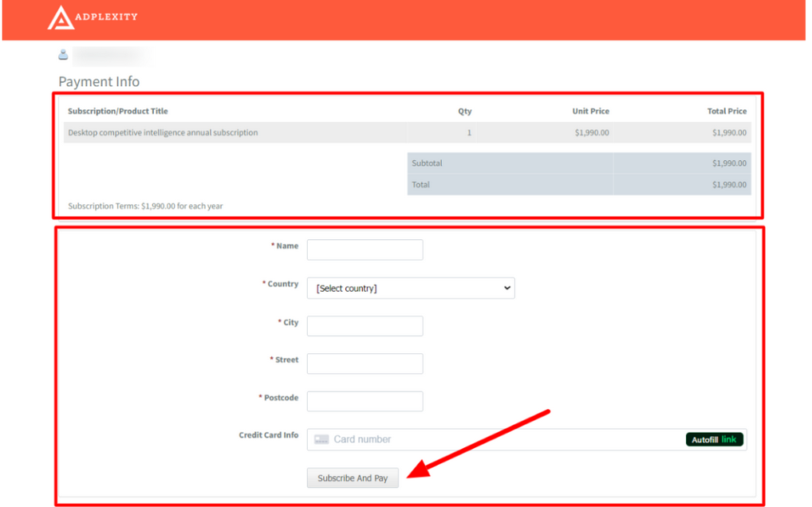Click the Postcode input field
The image size is (812, 507).
tap(365, 401)
